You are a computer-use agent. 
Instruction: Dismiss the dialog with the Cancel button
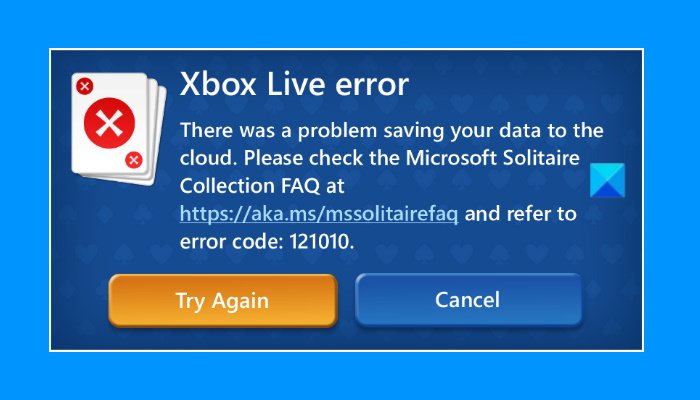[468, 300]
